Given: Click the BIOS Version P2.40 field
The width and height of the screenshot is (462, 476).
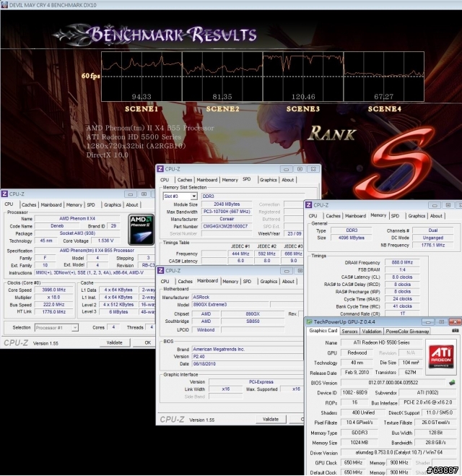Looking at the screenshot, I should click(x=247, y=356).
